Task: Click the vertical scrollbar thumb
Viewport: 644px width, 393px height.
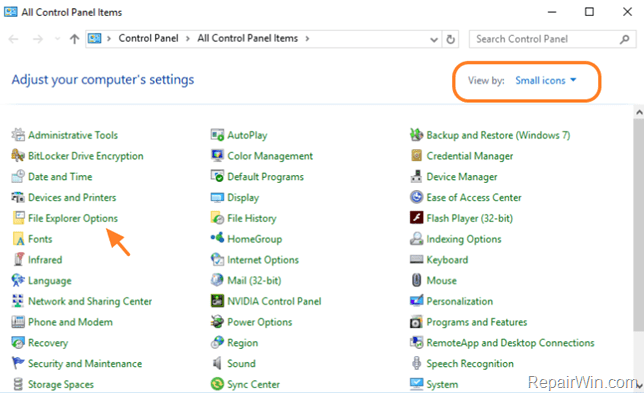Action: coord(639,225)
